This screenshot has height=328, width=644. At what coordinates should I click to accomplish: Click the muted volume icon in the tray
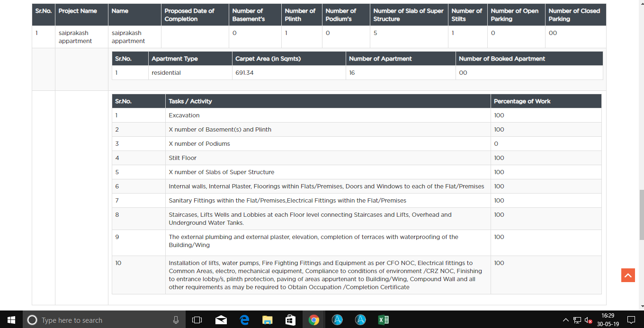589,320
